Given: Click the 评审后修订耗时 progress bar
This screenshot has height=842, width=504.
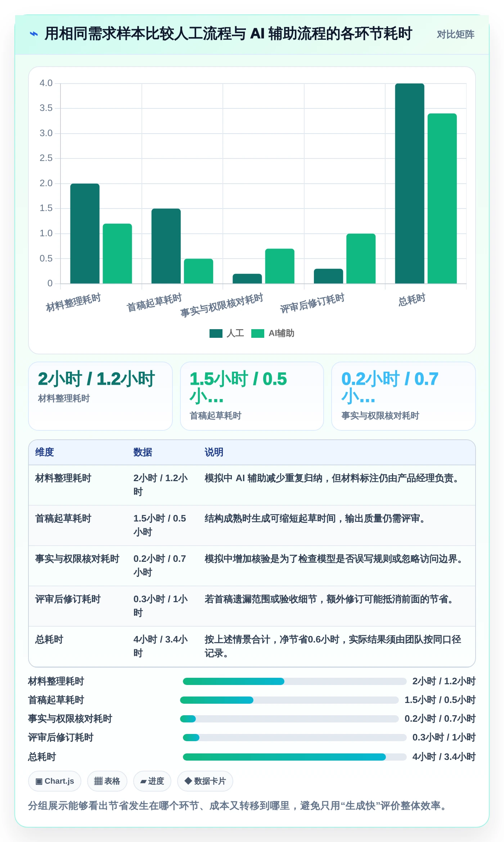Looking at the screenshot, I should click(x=295, y=738).
